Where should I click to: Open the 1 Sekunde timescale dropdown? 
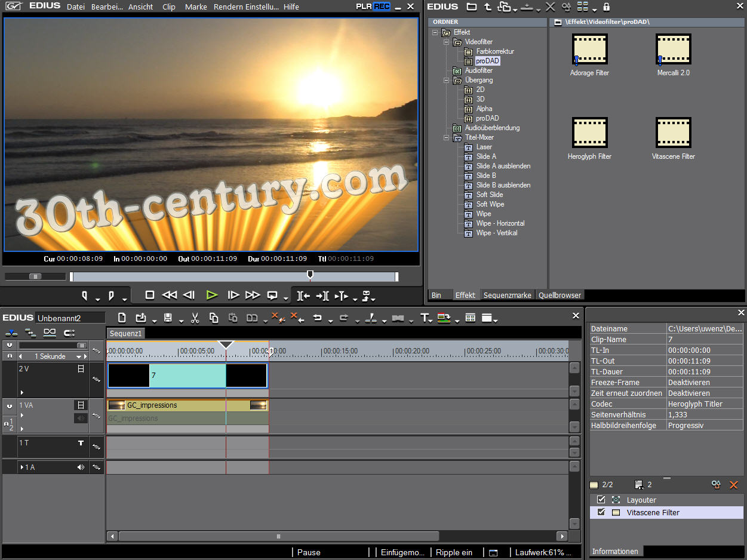(x=78, y=356)
